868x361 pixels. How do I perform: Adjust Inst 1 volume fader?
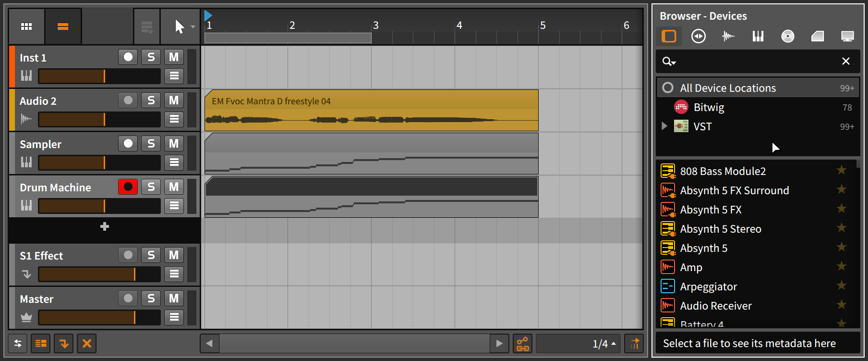99,76
